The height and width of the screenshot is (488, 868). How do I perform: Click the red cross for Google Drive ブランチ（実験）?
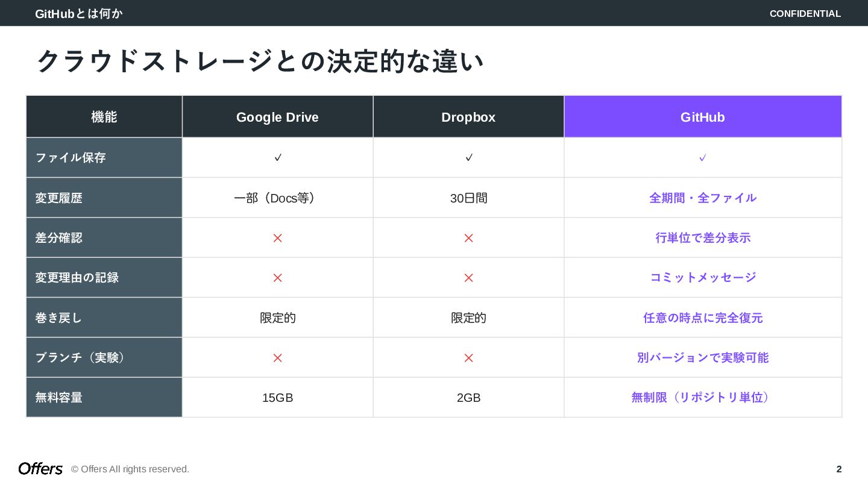pos(278,358)
